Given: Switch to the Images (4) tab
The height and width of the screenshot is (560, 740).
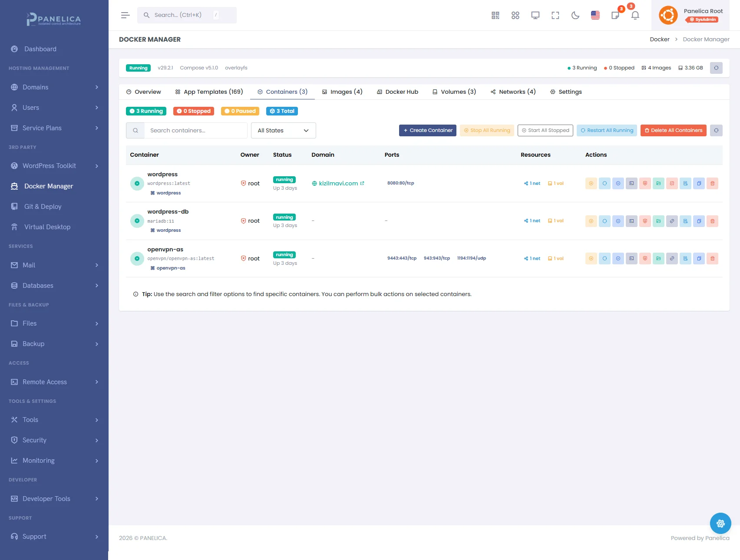Looking at the screenshot, I should [342, 92].
